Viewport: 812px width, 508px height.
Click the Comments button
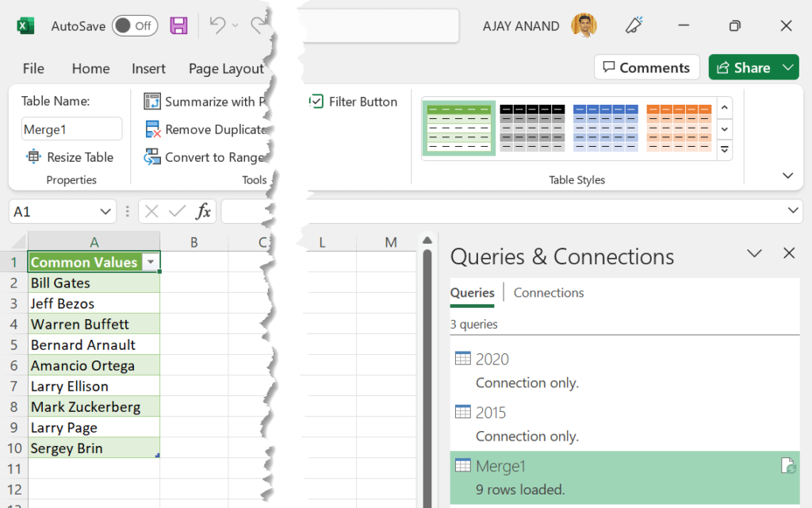pos(646,67)
